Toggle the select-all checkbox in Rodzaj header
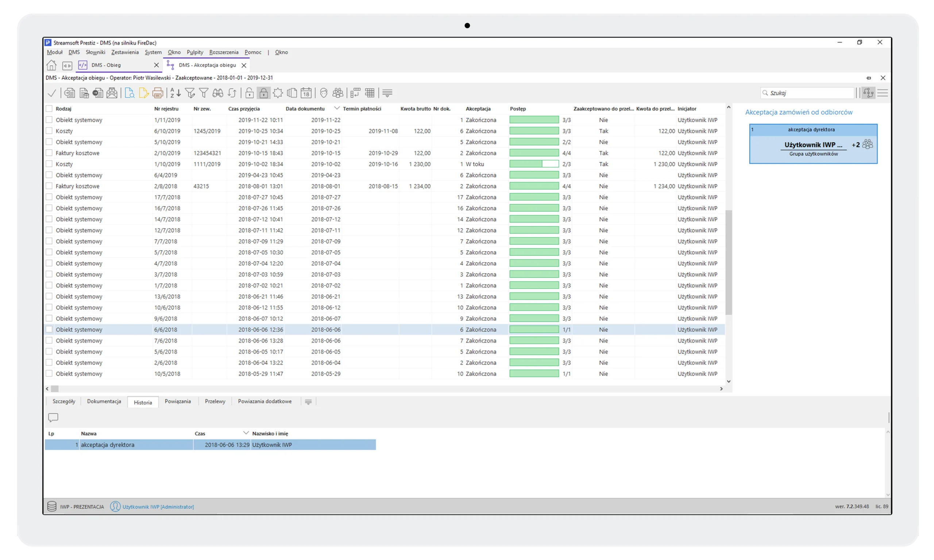The width and height of the screenshot is (934, 560). tap(49, 109)
